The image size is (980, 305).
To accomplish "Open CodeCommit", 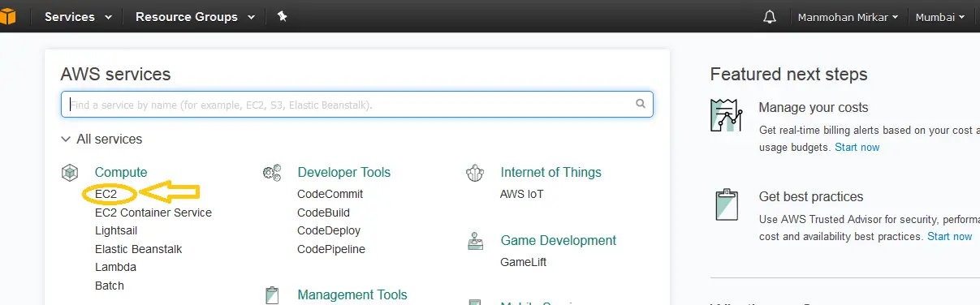I will pos(330,194).
